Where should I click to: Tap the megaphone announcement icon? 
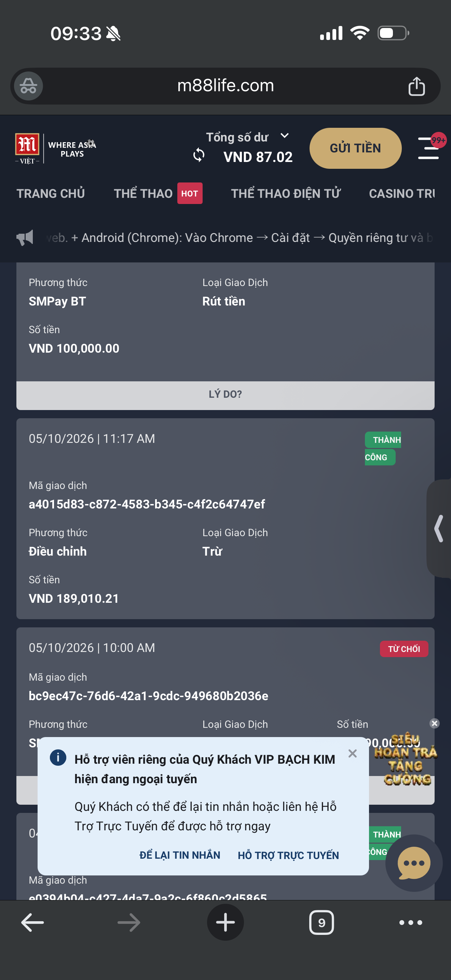click(25, 238)
